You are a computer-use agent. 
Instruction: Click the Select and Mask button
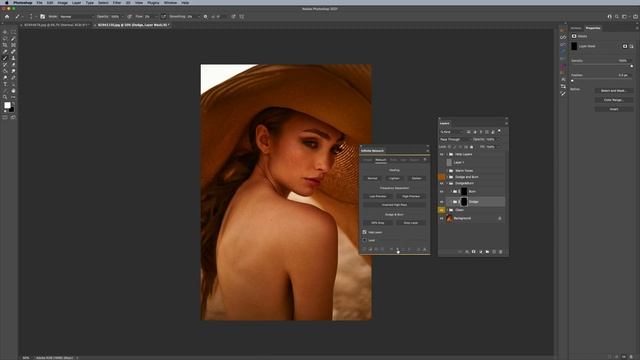tap(613, 91)
